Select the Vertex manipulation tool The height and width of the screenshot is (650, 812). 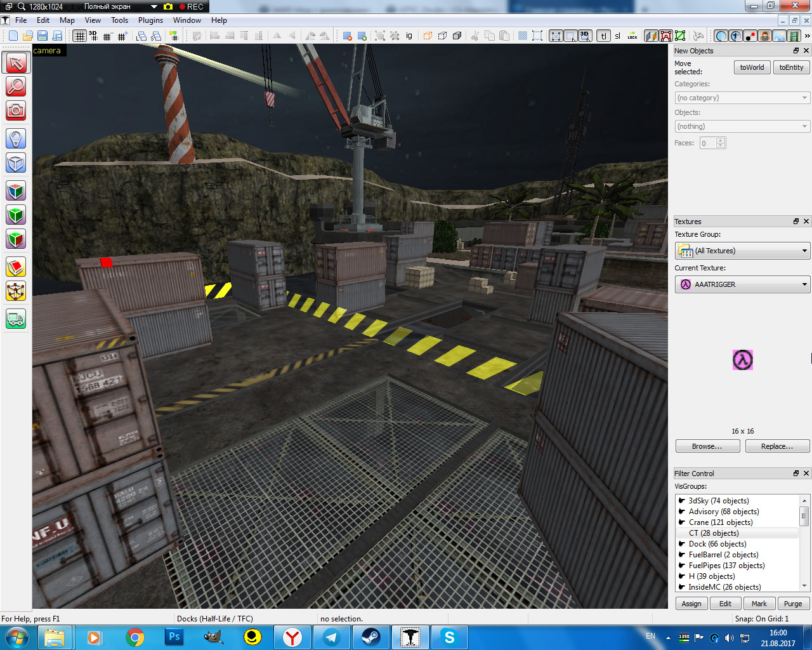coord(16,291)
